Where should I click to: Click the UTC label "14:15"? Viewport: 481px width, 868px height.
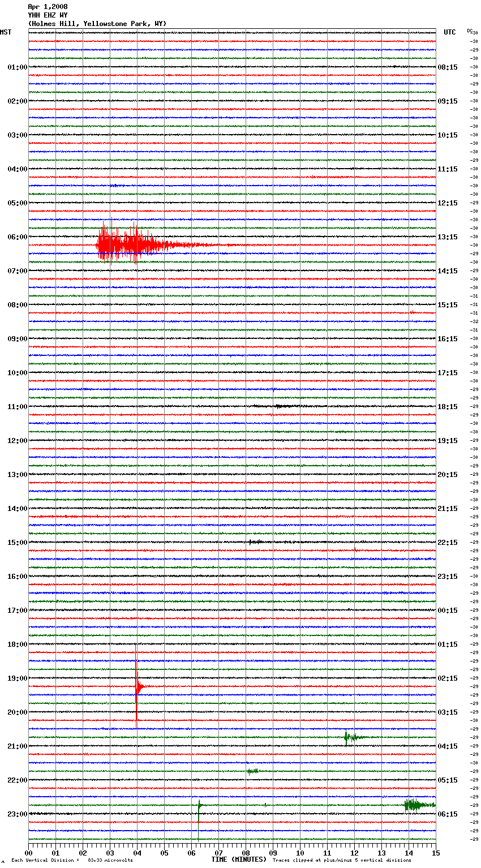448,271
